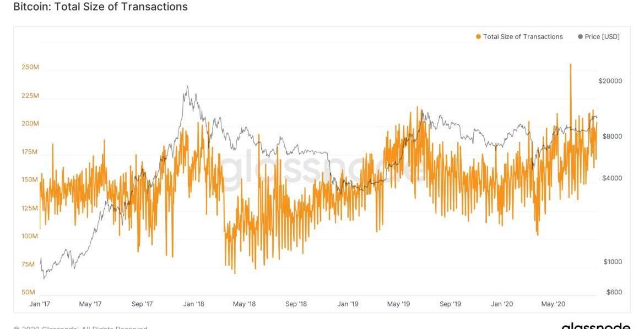Toggle the Price [USD] series label

click(602, 37)
